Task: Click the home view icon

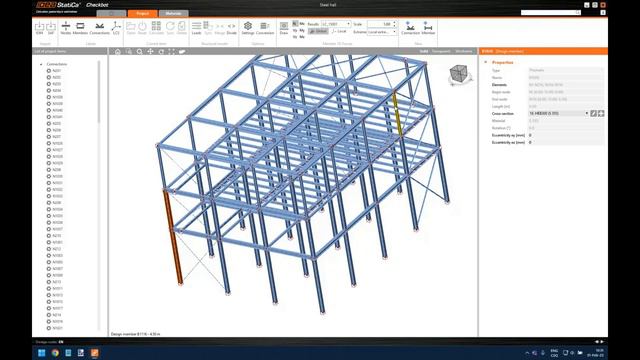Action: [118, 51]
